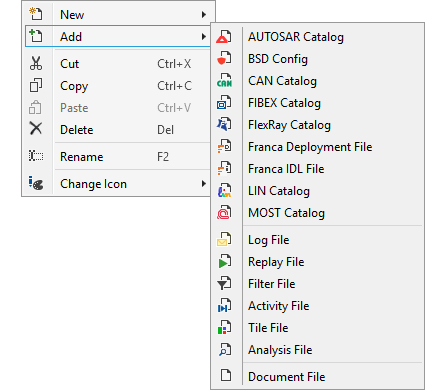Viewport: 425px width, 390px height.
Task: Add a CAN Catalog
Action: (x=318, y=81)
